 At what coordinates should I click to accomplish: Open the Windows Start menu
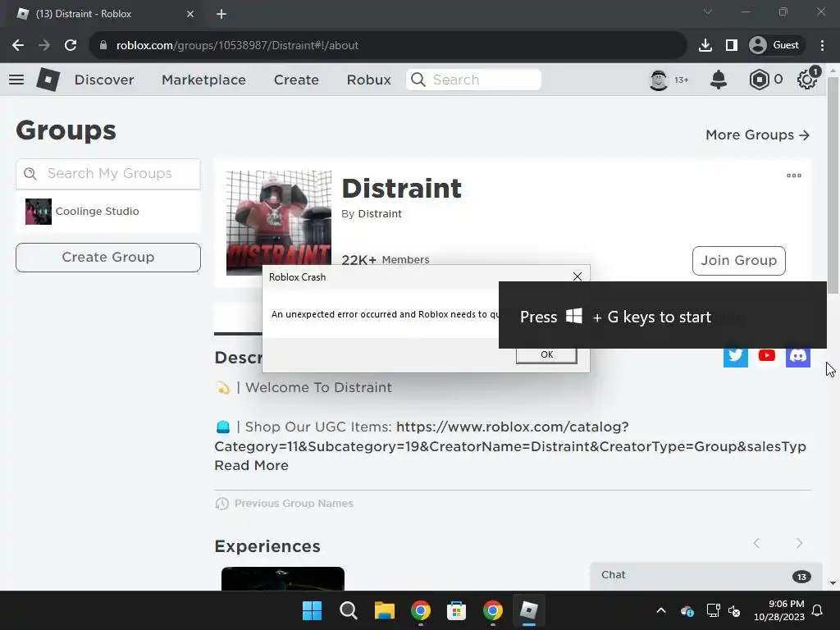312,610
